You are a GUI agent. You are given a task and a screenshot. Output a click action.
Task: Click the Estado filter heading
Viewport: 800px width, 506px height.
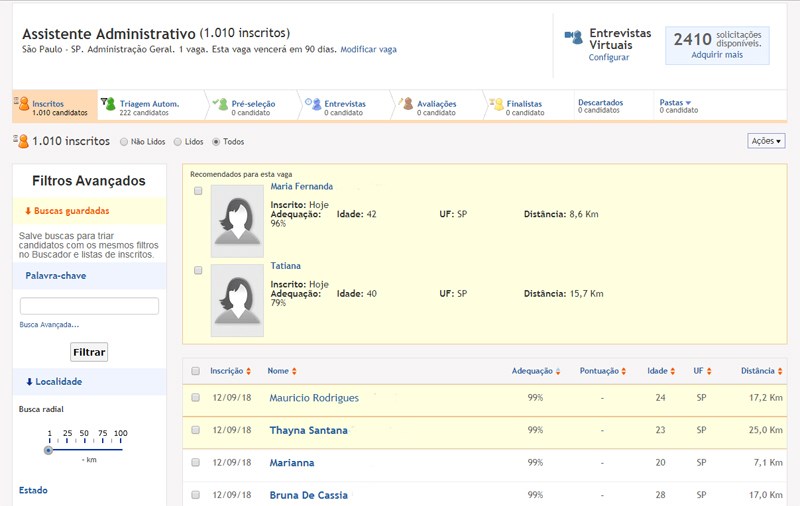tap(33, 490)
